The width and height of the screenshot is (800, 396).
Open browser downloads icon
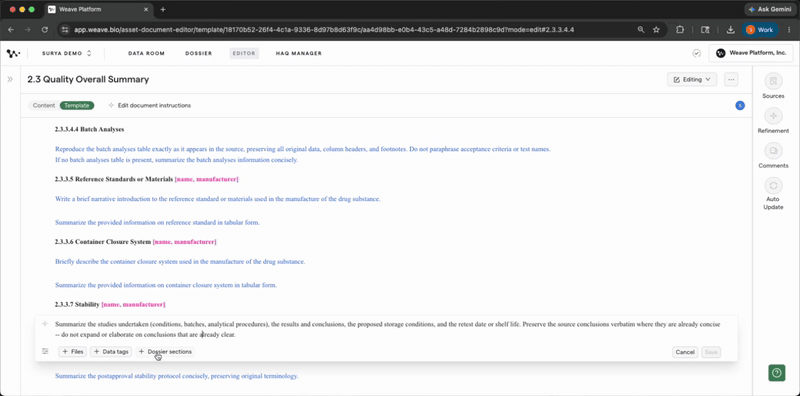(x=731, y=30)
